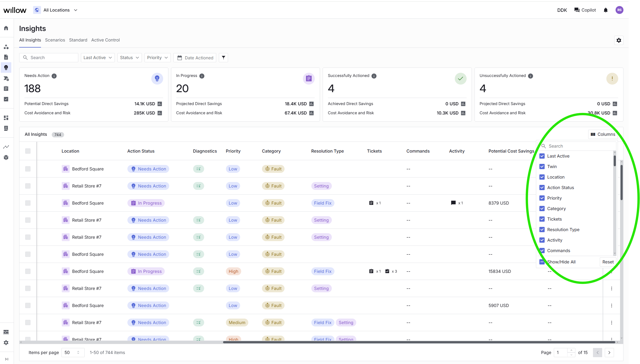Switch to the Scenarios tab
The height and width of the screenshot is (364, 640).
55,40
